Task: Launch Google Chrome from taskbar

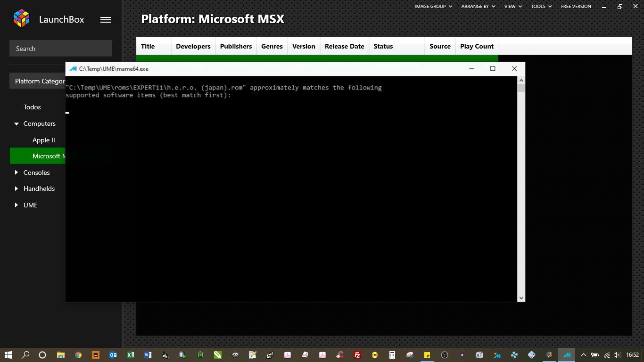Action: click(78, 355)
